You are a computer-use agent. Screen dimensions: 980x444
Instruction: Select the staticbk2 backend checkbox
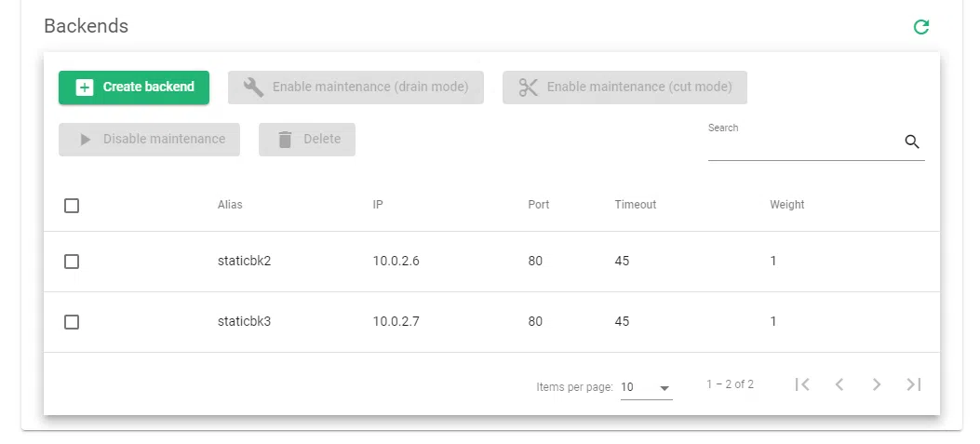[72, 262]
